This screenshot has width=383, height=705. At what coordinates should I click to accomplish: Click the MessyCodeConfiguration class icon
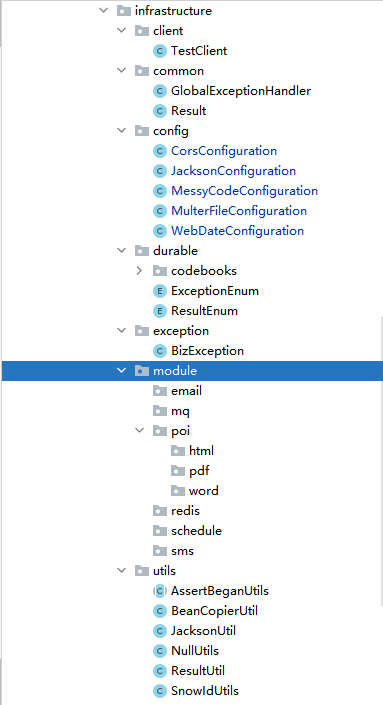(160, 191)
